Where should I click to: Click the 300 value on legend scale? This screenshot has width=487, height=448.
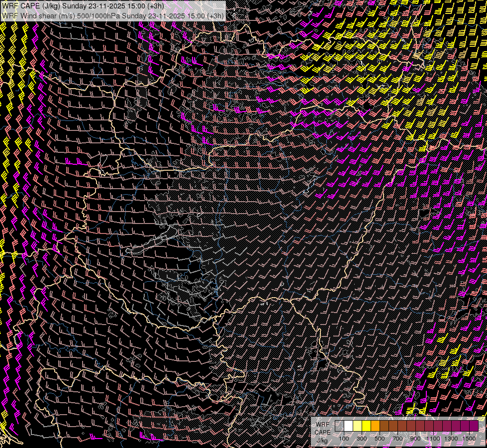pyautogui.click(x=362, y=439)
